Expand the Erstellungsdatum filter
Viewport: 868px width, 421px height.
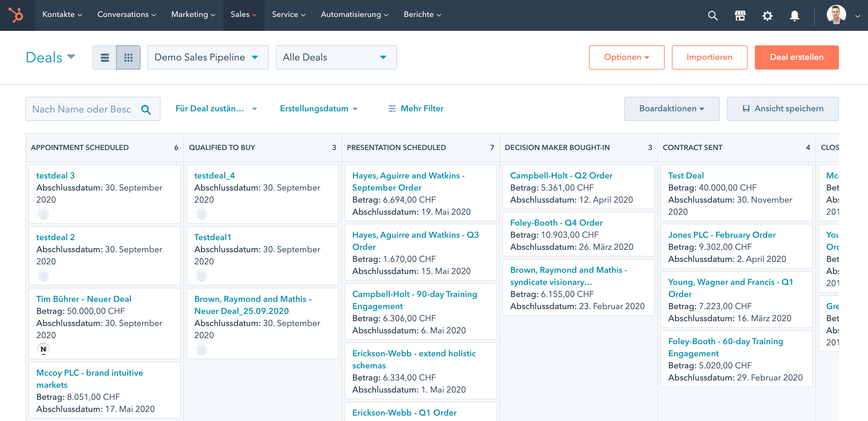(318, 109)
